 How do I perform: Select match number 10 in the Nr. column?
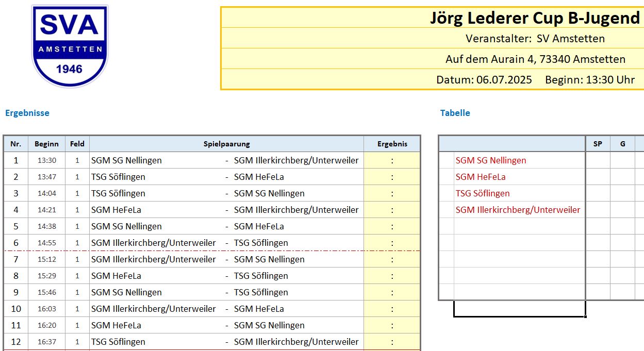(16, 309)
